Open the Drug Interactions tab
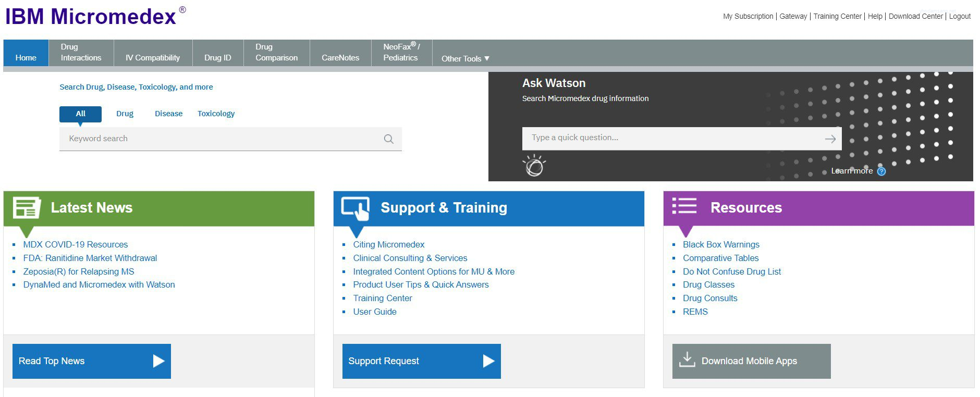The width and height of the screenshot is (980, 397). tap(81, 53)
